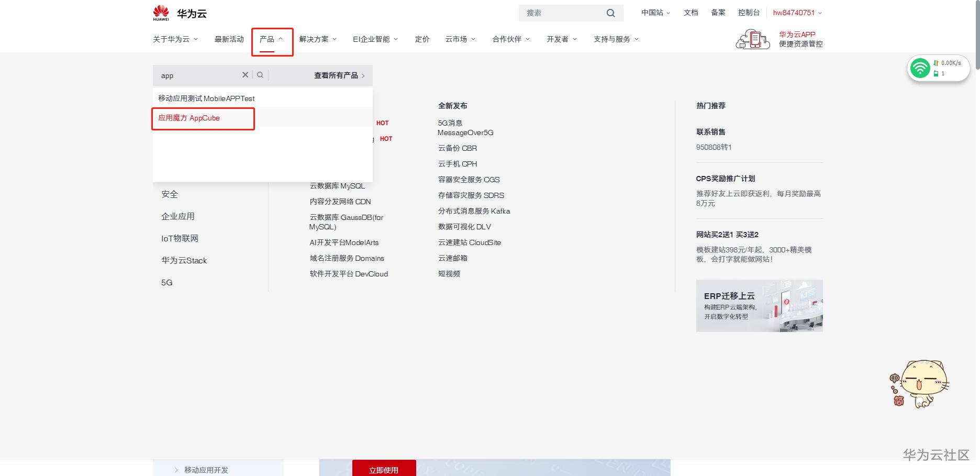980x476 pixels.
Task: Open the 中国站 region dropdown
Action: point(656,13)
